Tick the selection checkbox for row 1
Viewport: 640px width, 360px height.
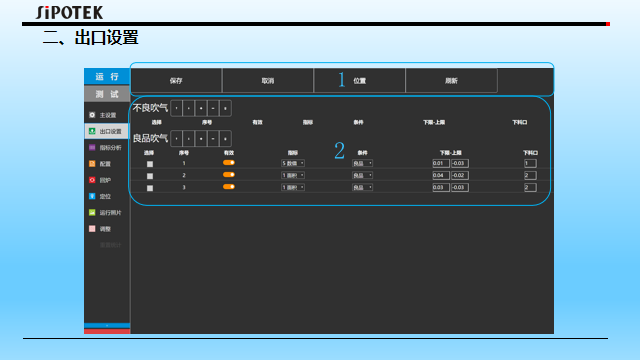[x=150, y=164]
